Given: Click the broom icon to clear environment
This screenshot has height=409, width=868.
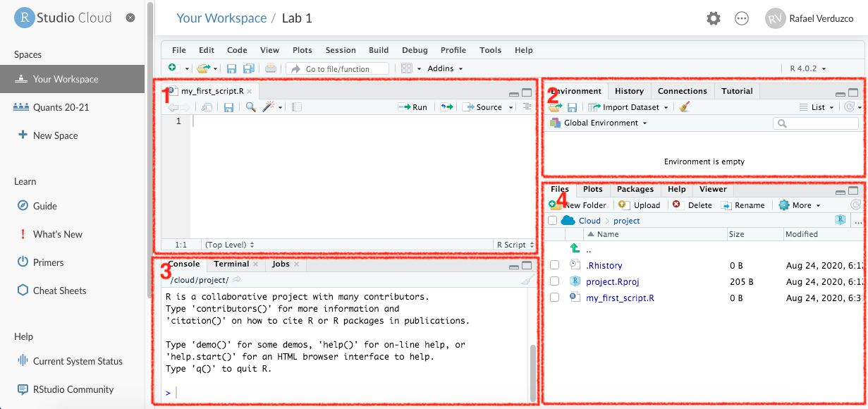Looking at the screenshot, I should pyautogui.click(x=684, y=107).
